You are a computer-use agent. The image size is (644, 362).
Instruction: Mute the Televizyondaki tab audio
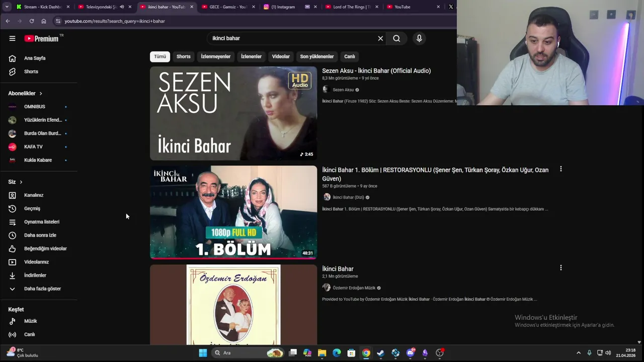point(122,7)
